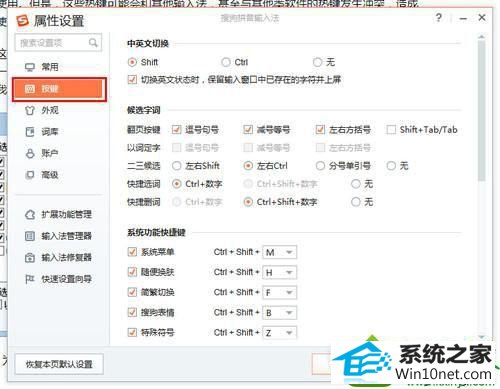Select the Ctrl radio for 中英文切换
Screen dimensions: 500x389
(x=226, y=62)
